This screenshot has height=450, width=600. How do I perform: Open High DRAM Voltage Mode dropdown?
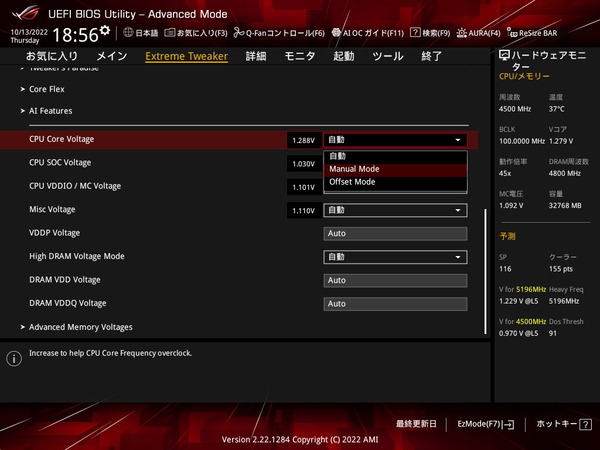395,257
